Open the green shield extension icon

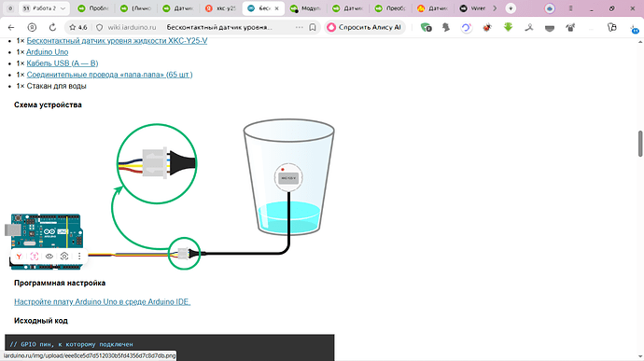pos(427,27)
